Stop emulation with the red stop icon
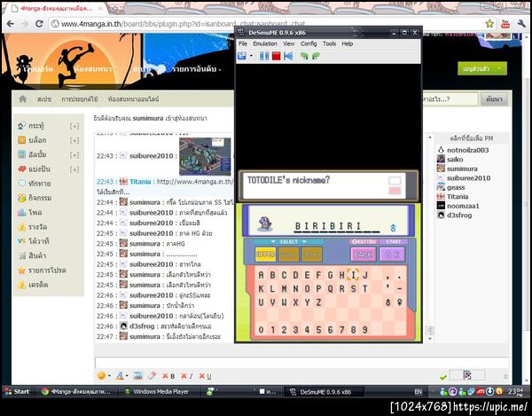 tap(276, 56)
